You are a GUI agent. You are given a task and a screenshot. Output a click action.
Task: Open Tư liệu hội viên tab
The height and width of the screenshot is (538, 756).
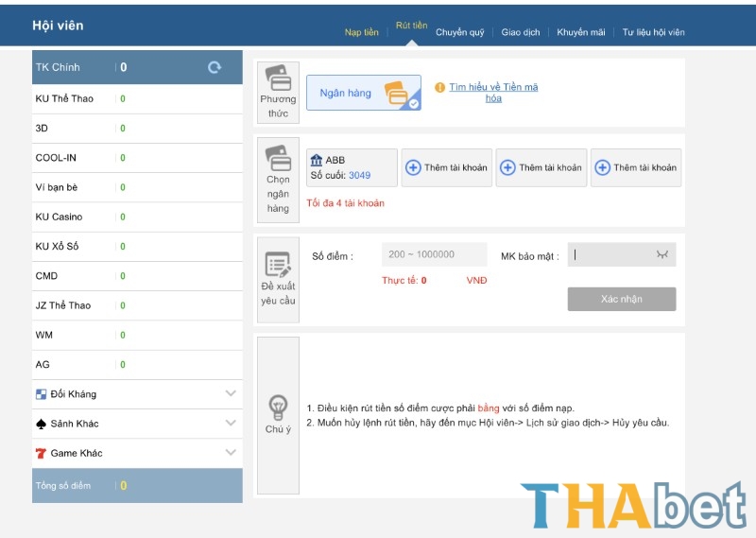pos(653,32)
